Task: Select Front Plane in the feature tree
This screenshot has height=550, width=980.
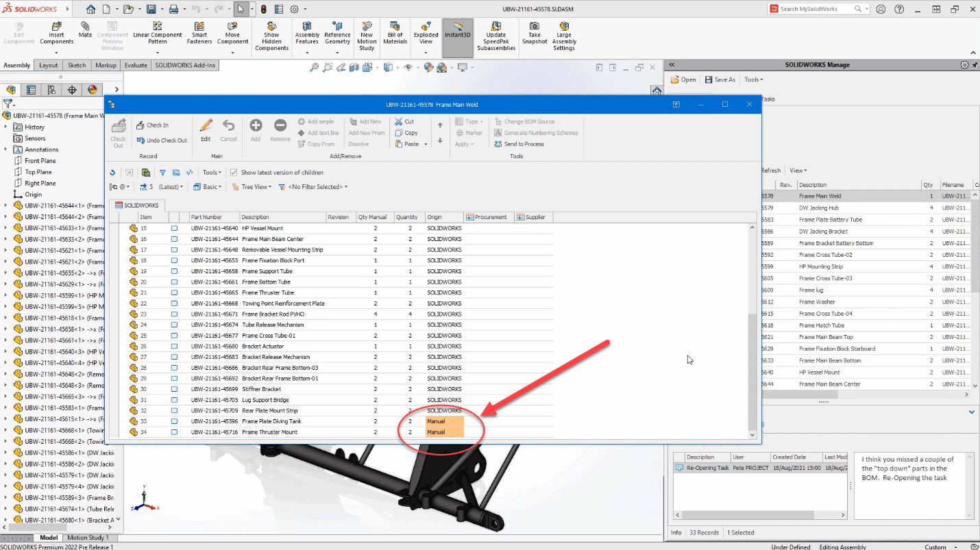Action: tap(40, 161)
